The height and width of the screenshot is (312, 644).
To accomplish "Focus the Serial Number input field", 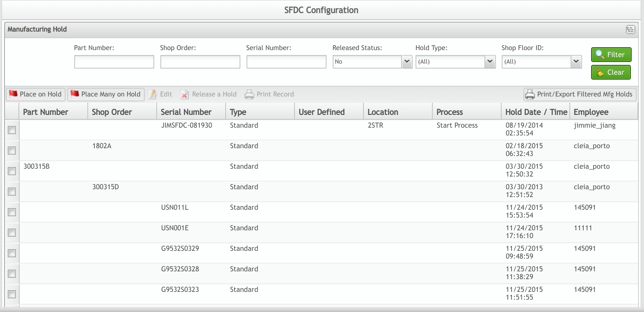I will (286, 62).
